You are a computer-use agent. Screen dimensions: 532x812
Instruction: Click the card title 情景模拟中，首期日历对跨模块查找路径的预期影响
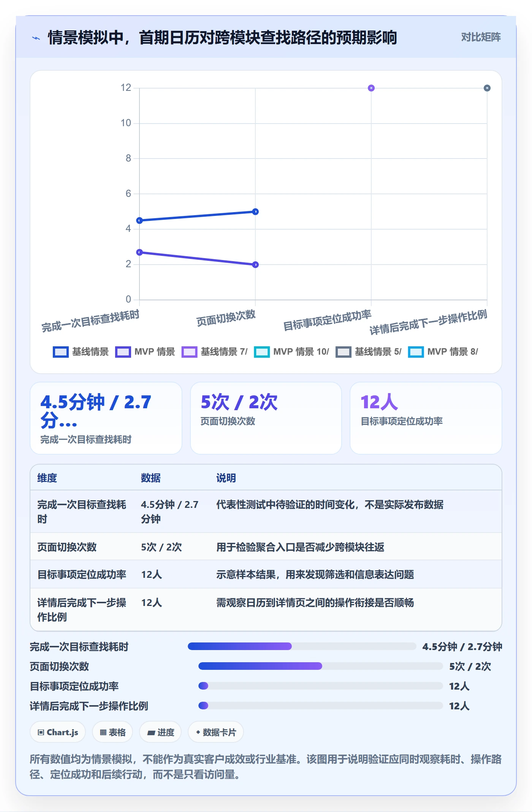[x=222, y=38]
